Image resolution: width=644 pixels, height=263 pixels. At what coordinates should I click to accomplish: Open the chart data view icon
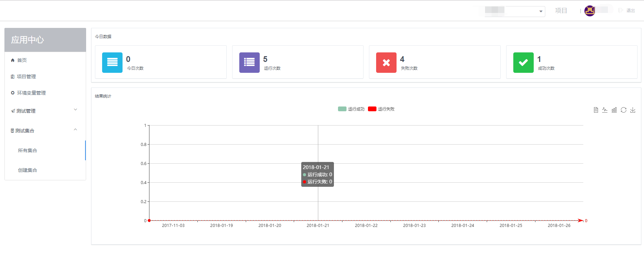tap(596, 110)
